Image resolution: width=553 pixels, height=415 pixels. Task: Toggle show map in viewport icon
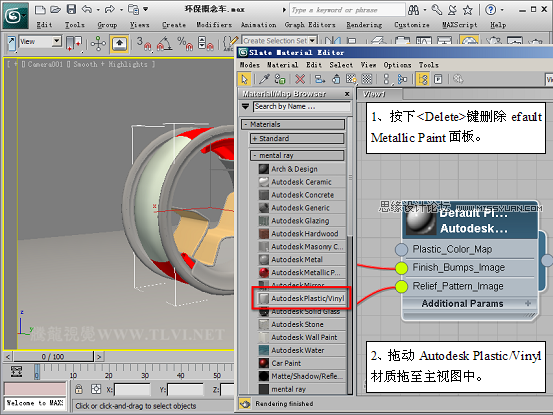pyautogui.click(x=351, y=79)
